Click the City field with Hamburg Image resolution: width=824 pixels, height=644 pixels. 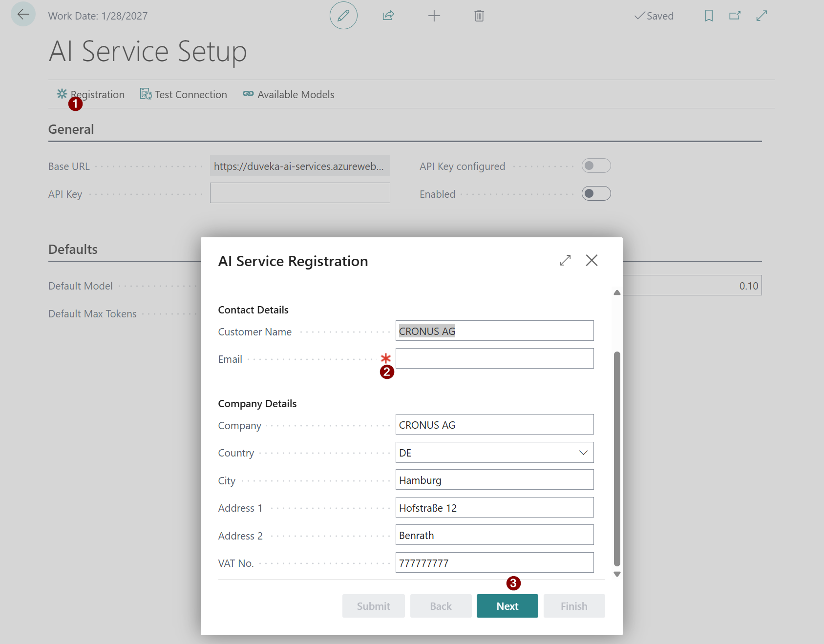pos(494,479)
